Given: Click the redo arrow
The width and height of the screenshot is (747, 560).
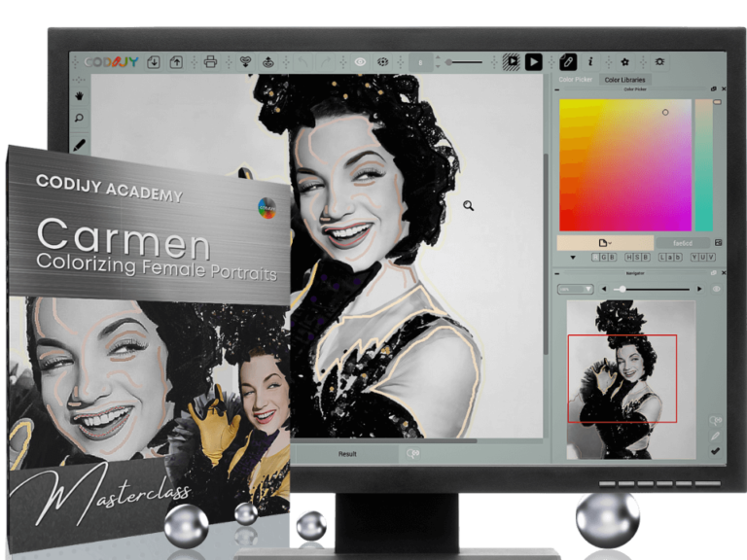Looking at the screenshot, I should coord(326,62).
